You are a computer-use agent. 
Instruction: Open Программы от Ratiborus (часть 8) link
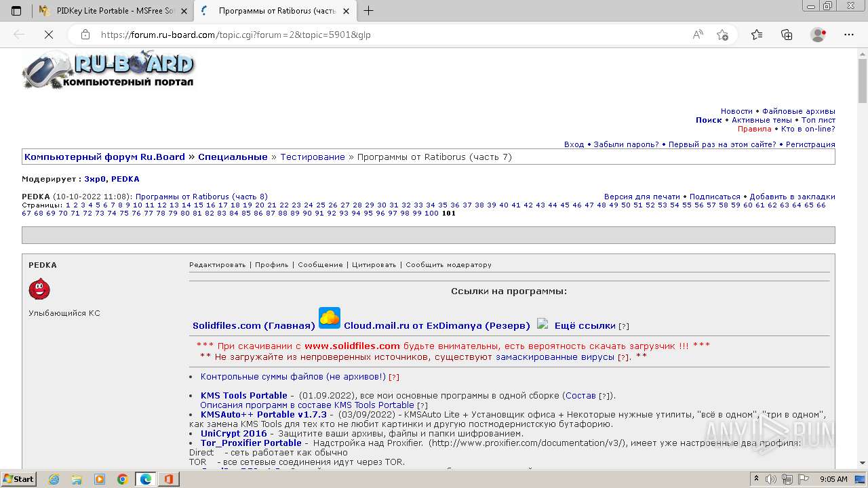click(201, 197)
